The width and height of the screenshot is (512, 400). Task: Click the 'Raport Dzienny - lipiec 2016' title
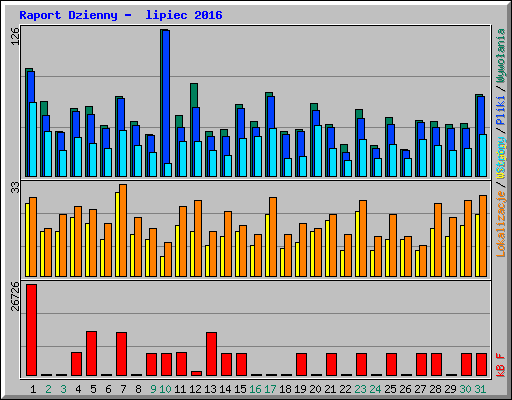[x=121, y=15]
